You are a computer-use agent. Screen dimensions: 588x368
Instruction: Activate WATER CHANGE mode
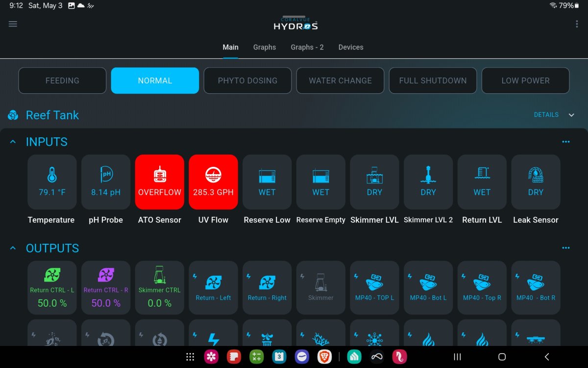click(x=340, y=80)
